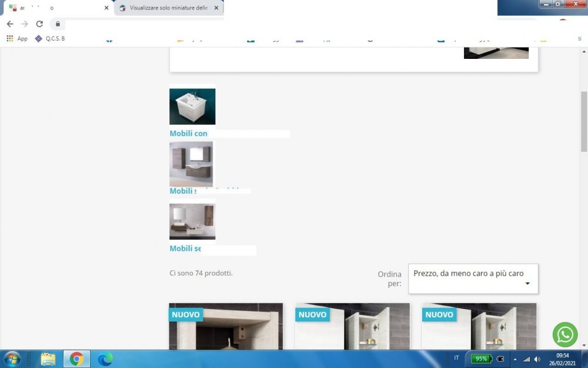
Task: Click the second product's NUOVO badge
Action: click(313, 314)
